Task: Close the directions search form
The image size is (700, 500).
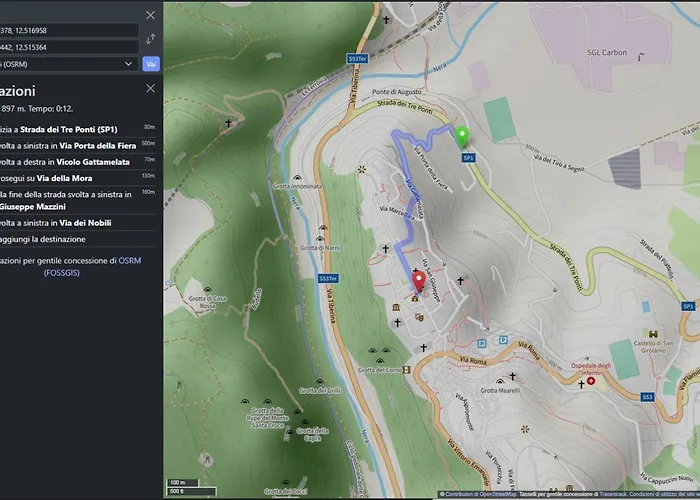Action: [x=150, y=15]
